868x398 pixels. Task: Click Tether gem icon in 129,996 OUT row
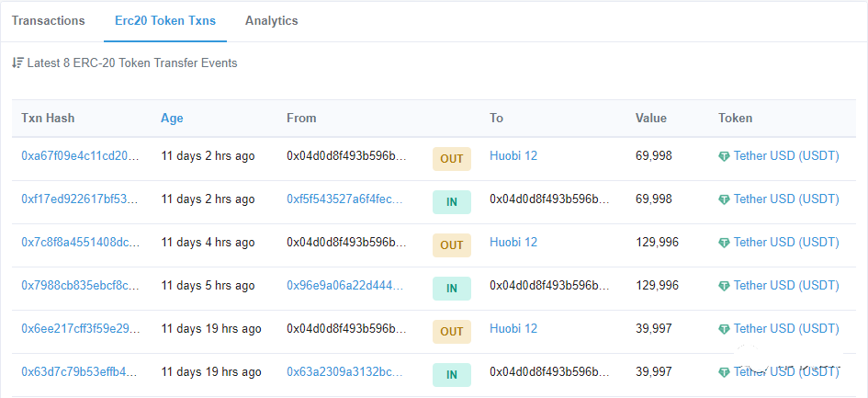[725, 244]
